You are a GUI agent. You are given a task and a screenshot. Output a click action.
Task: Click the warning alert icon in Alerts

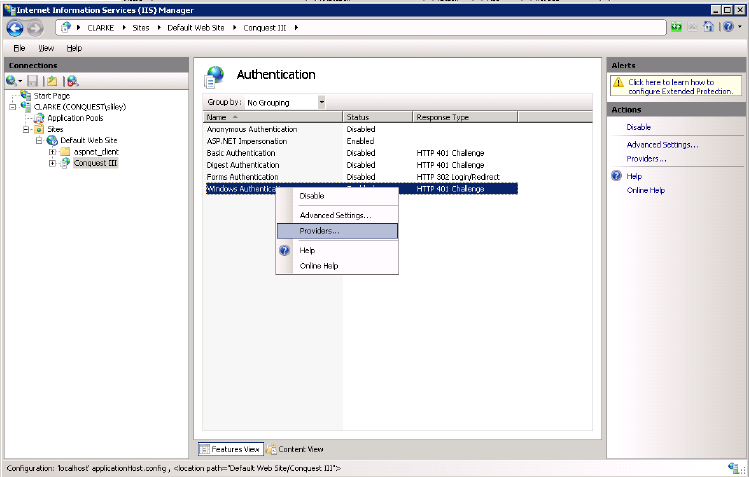pos(618,83)
